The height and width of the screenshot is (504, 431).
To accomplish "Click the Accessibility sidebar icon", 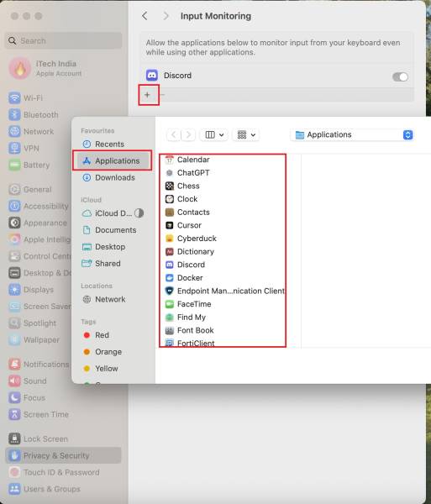I will pyautogui.click(x=14, y=206).
